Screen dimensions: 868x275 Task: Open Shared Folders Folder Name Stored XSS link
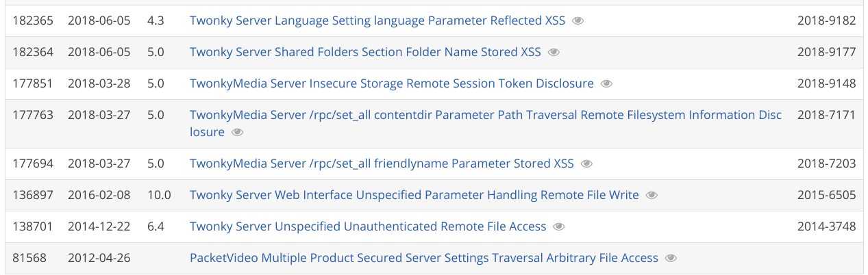click(364, 53)
